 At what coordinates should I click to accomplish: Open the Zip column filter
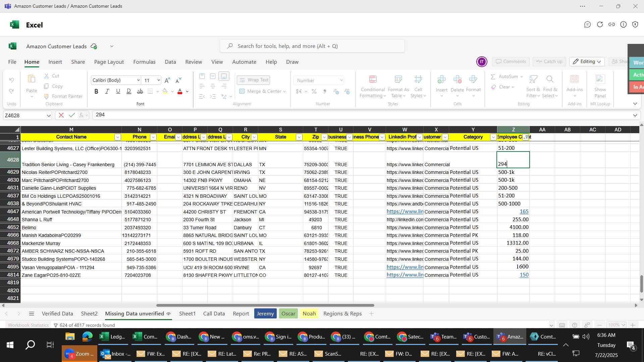coord(324,137)
